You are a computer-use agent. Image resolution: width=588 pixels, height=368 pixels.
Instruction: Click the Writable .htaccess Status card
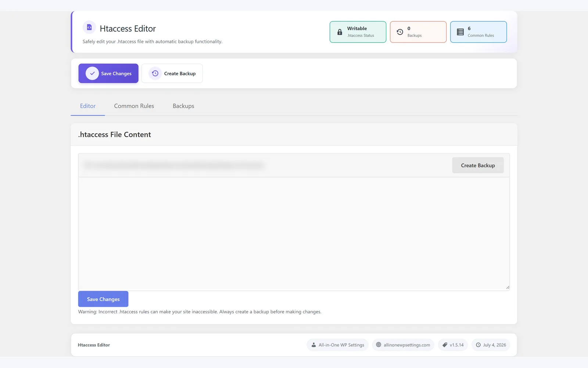tap(358, 32)
